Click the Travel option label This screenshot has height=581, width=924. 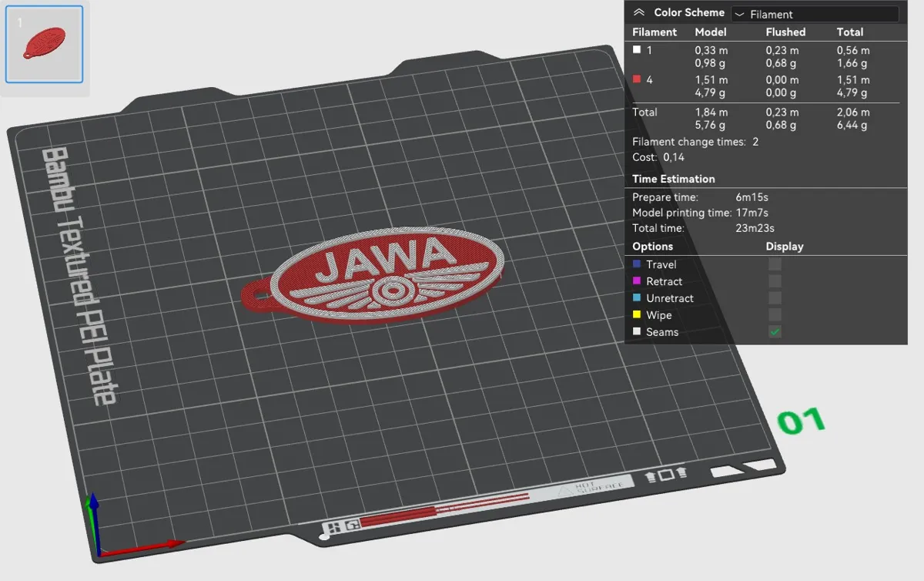click(x=661, y=264)
